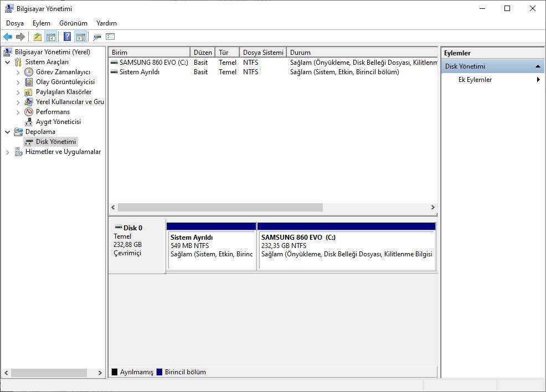Click the window title bar app icon
546x392 pixels.
(9, 8)
